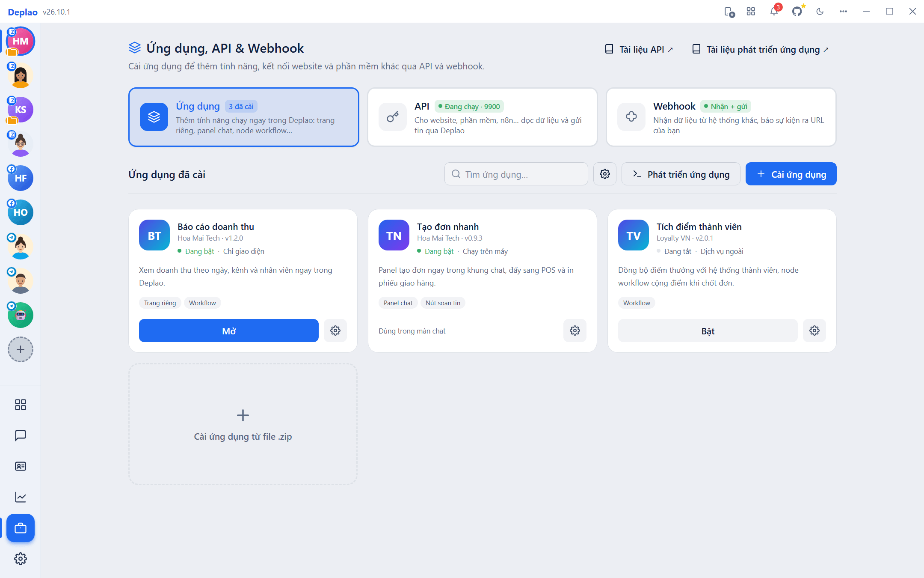The height and width of the screenshot is (578, 924).
Task: Click the Cài ứng dụng button
Action: coord(791,174)
